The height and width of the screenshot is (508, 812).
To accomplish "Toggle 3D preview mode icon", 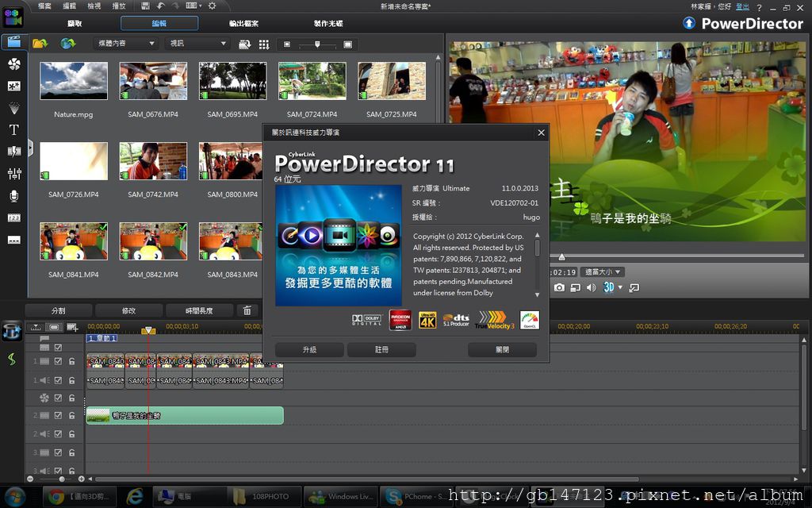I will pos(608,287).
